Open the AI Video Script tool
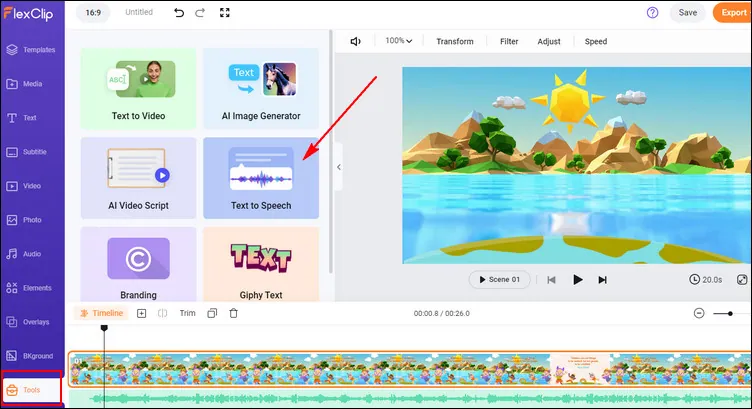Image resolution: width=752 pixels, height=409 pixels. [x=138, y=178]
